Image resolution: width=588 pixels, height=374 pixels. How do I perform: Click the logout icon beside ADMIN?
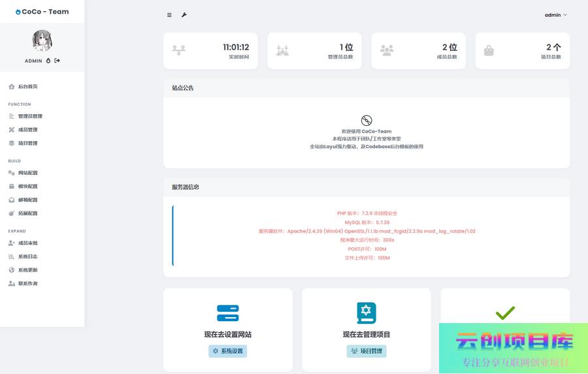(x=57, y=61)
